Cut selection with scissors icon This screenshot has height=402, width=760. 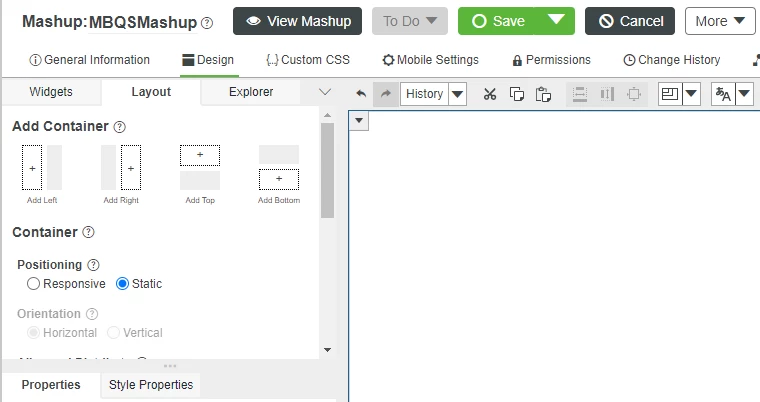[490, 94]
